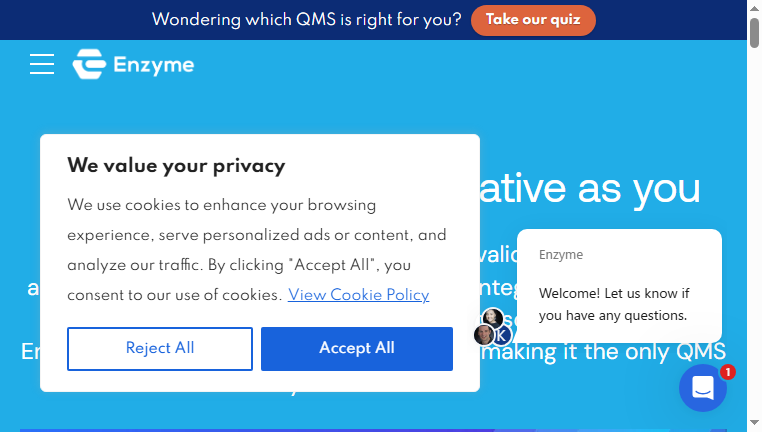Click the 'We value your privacy' heading
The width and height of the screenshot is (762, 432).
(176, 166)
